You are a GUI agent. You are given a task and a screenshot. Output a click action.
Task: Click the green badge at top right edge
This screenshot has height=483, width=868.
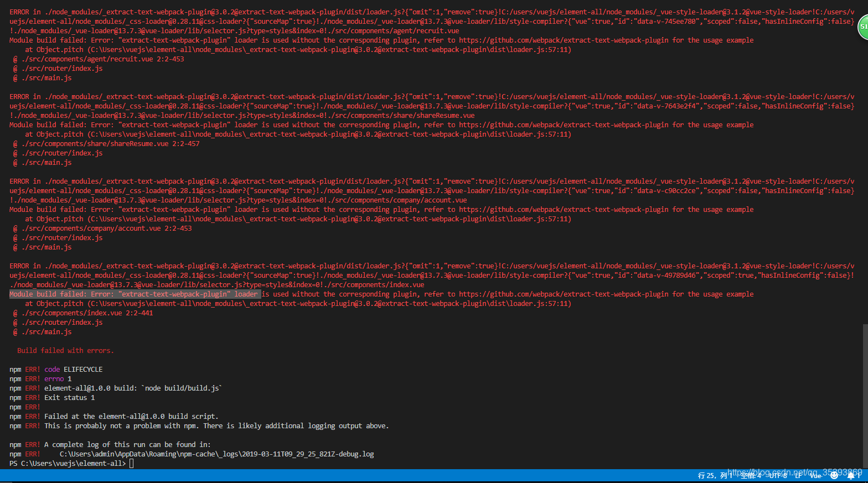coord(863,27)
